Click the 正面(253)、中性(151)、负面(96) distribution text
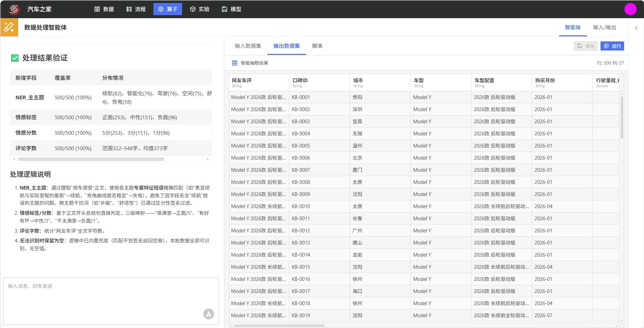Screen dimensions: 644x328 [140, 118]
